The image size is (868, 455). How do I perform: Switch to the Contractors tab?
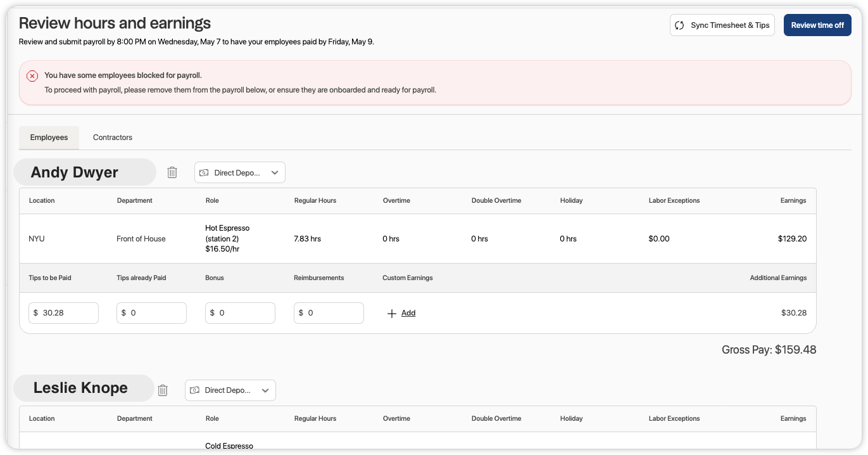pyautogui.click(x=113, y=138)
